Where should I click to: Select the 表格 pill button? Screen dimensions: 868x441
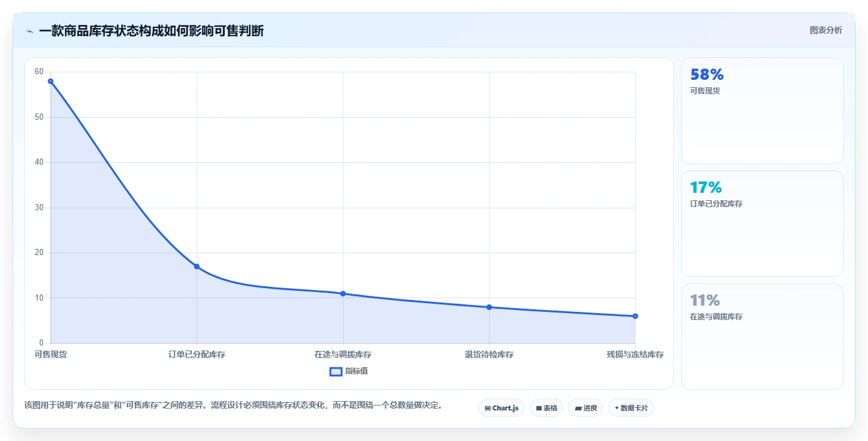[x=546, y=408]
